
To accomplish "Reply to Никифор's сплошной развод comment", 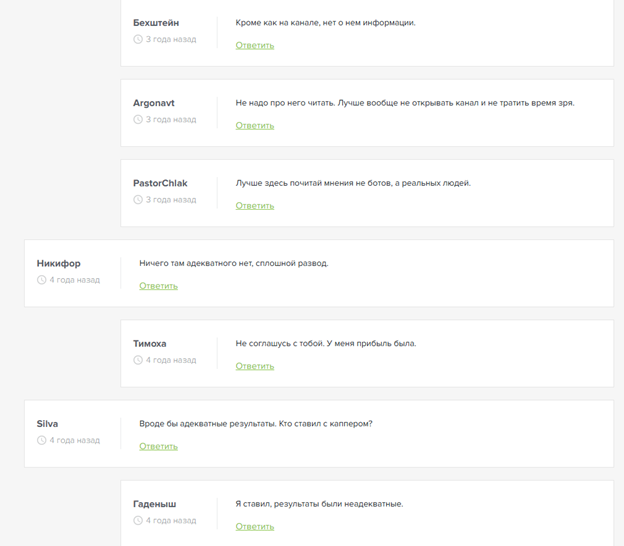I will coord(158,286).
